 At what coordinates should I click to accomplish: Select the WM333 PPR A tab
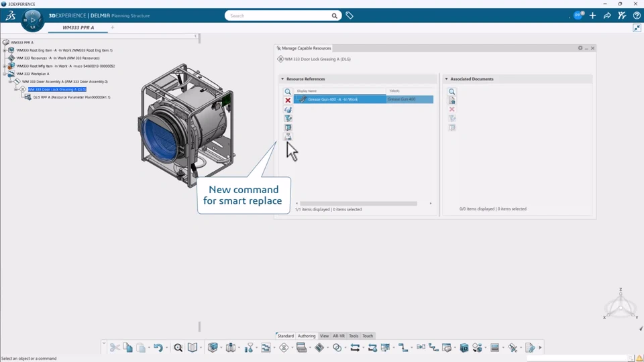point(78,27)
